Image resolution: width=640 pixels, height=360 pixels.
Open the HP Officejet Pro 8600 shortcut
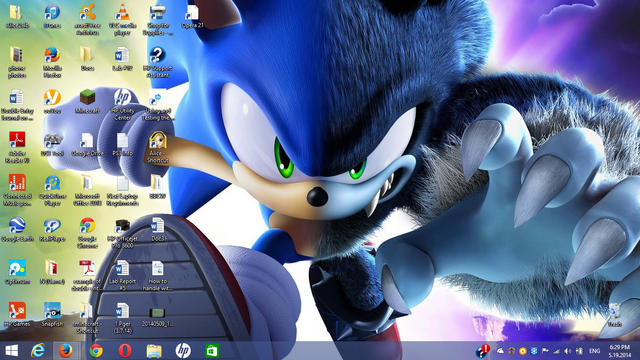(x=122, y=233)
